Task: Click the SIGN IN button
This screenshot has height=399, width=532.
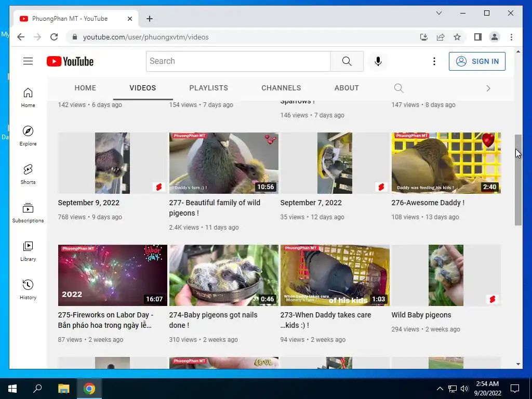Action: click(477, 61)
